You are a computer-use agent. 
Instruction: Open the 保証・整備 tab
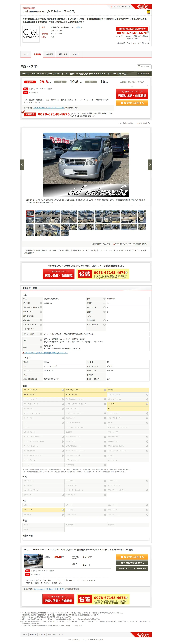[x=63, y=54]
